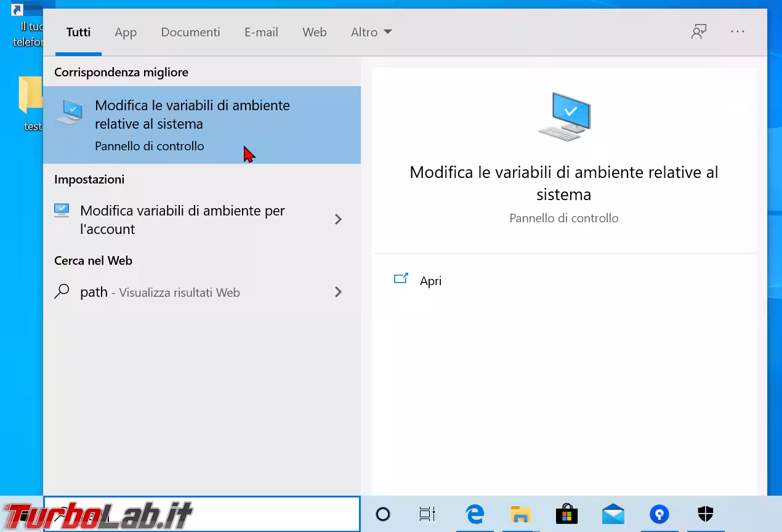
Task: Click the feedback icon in search header
Action: click(x=698, y=32)
